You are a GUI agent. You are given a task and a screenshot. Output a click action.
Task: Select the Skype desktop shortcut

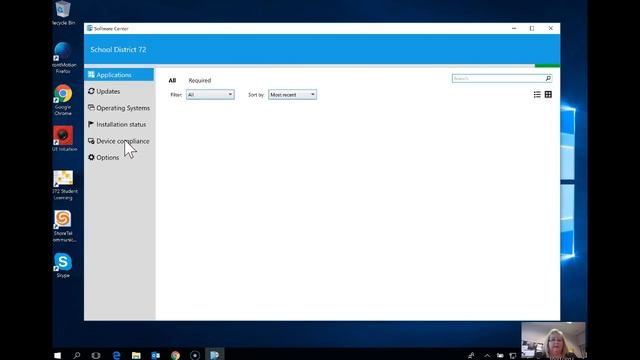63,265
